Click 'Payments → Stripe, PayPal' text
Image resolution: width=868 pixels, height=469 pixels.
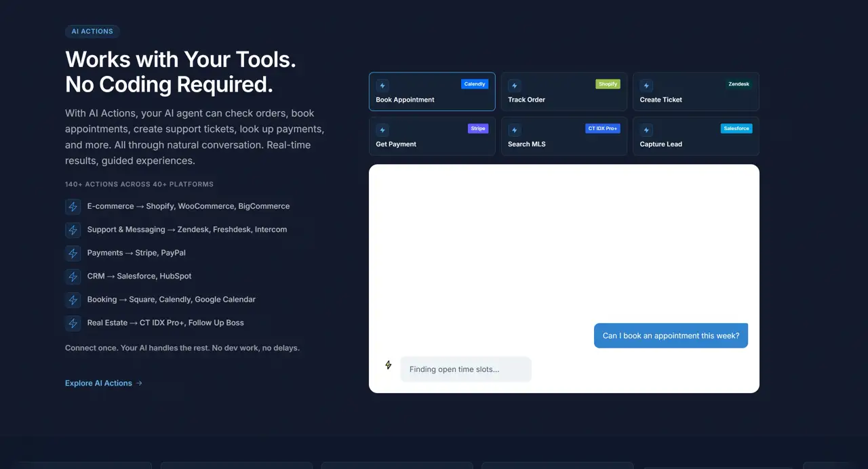tap(136, 253)
